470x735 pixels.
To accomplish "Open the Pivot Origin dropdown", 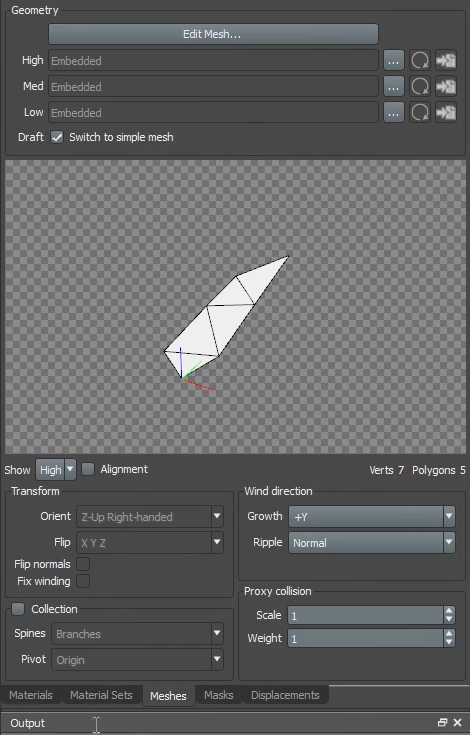I will click(137, 660).
